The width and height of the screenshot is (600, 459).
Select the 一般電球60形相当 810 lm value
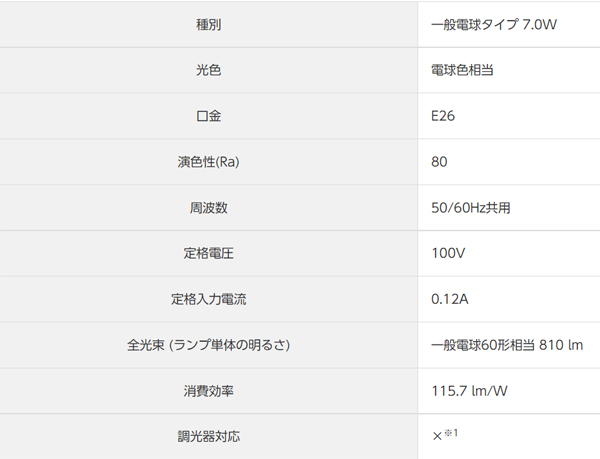(507, 345)
